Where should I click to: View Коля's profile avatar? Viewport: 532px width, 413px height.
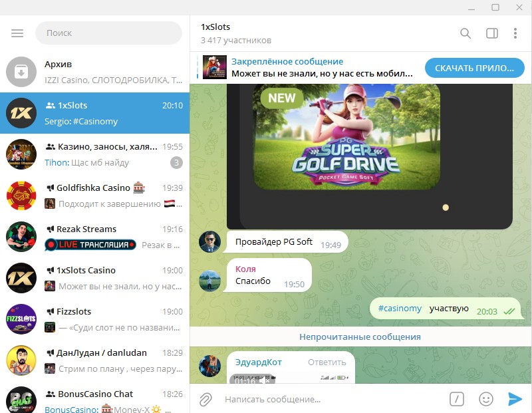209,281
